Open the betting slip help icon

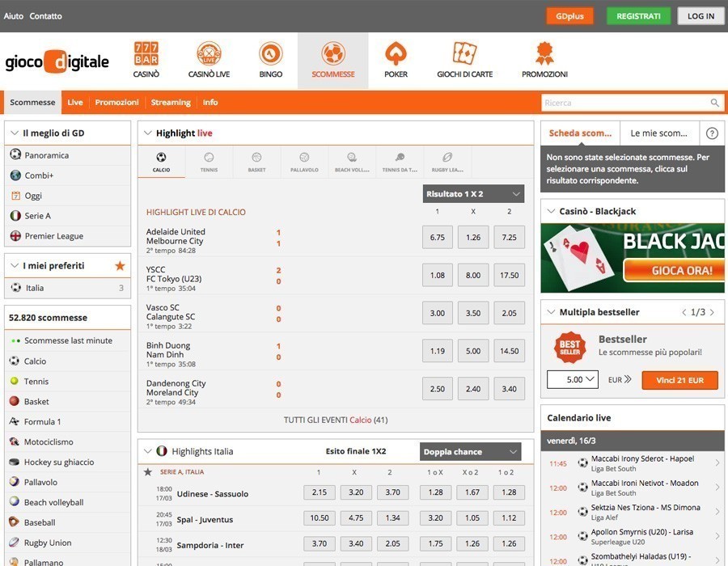coord(712,133)
